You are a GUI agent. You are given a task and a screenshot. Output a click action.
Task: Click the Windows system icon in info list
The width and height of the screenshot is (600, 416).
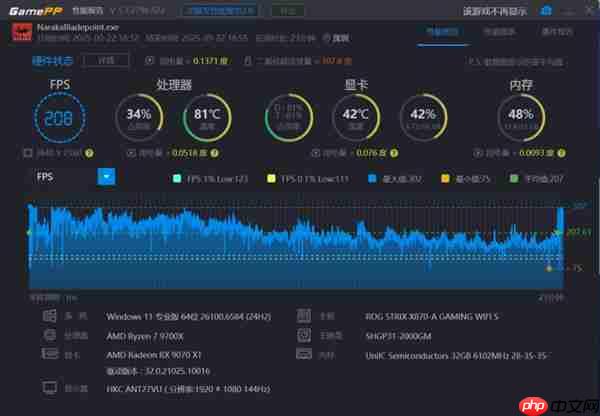pyautogui.click(x=49, y=316)
